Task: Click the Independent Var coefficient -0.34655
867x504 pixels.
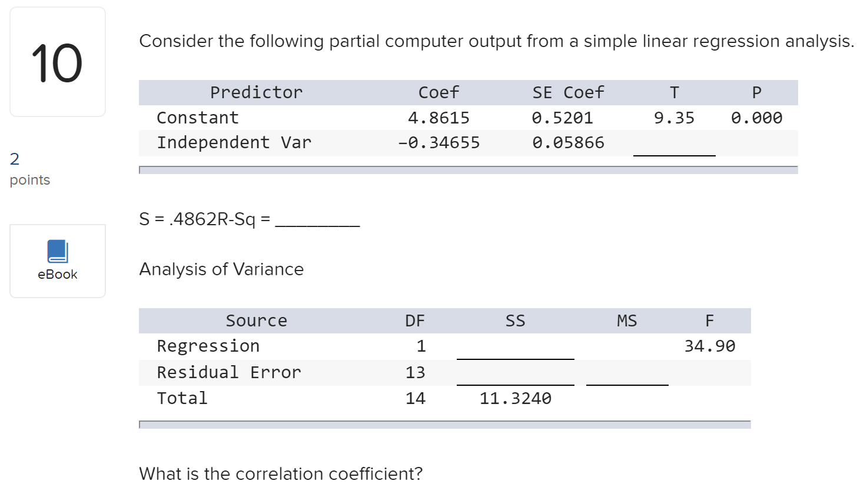Action: click(x=439, y=143)
